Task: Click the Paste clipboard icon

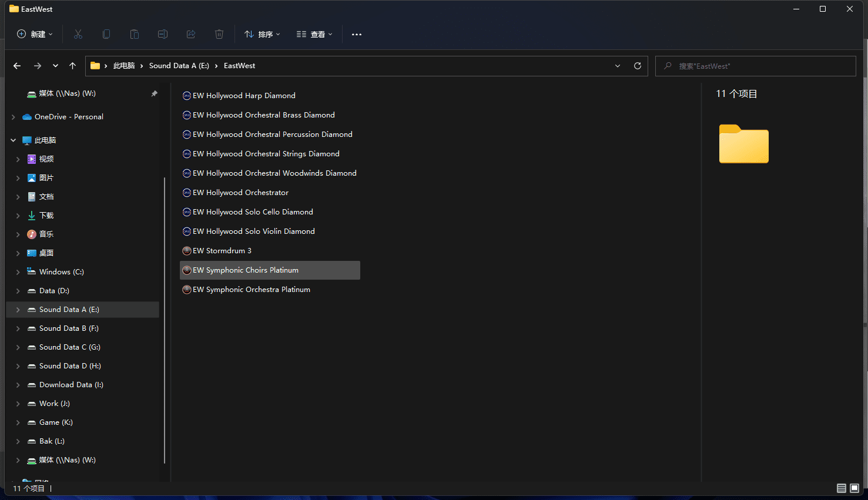Action: click(135, 35)
